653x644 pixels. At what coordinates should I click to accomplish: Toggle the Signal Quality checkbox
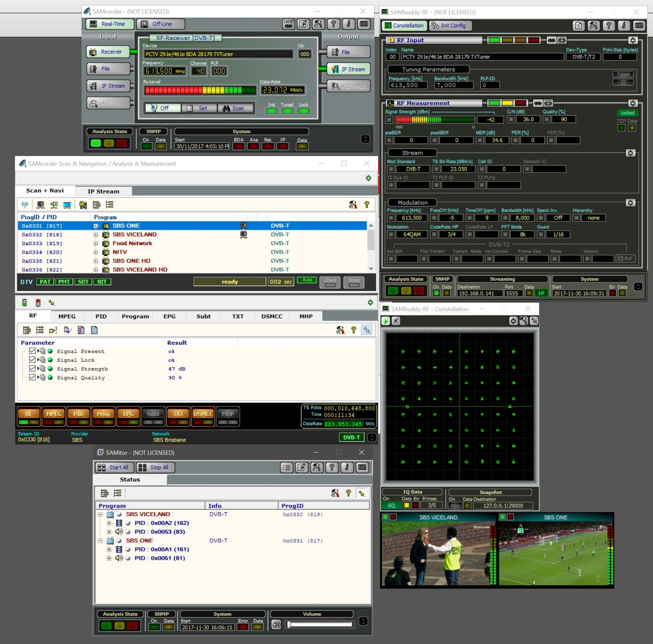32,377
